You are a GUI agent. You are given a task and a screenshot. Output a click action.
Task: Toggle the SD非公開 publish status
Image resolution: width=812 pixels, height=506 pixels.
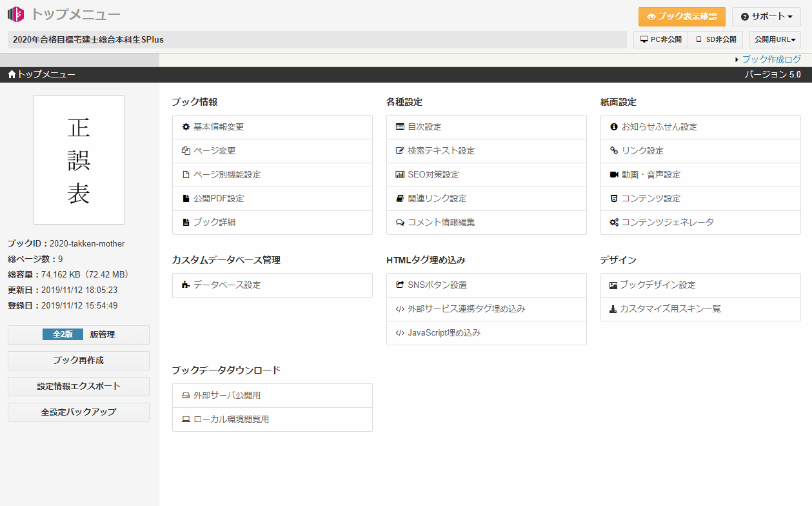(715, 39)
